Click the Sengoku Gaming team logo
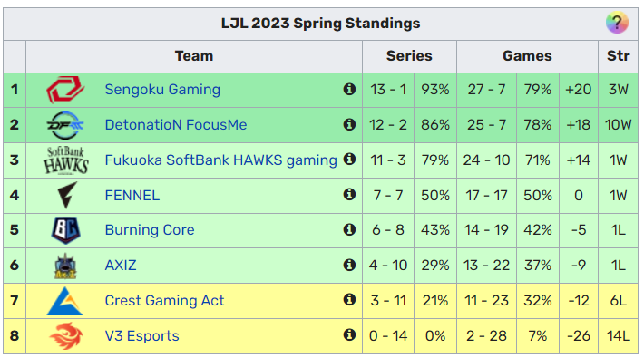The height and width of the screenshot is (358, 644). pos(65,90)
